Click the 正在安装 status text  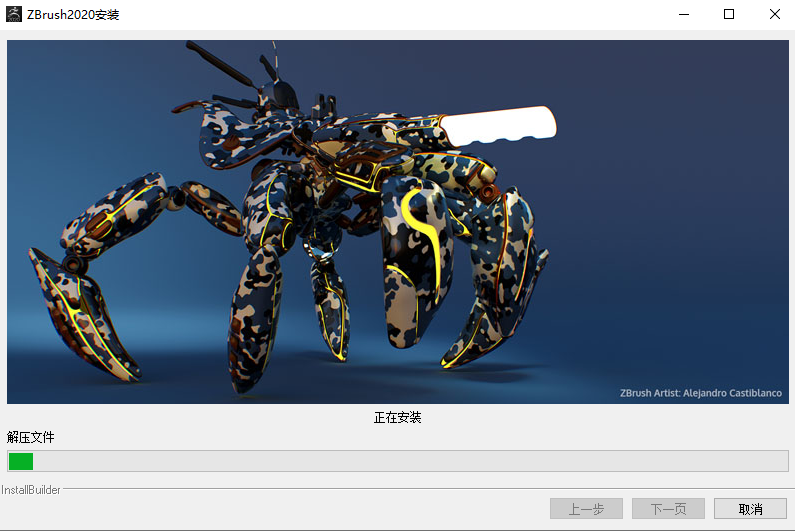[397, 417]
